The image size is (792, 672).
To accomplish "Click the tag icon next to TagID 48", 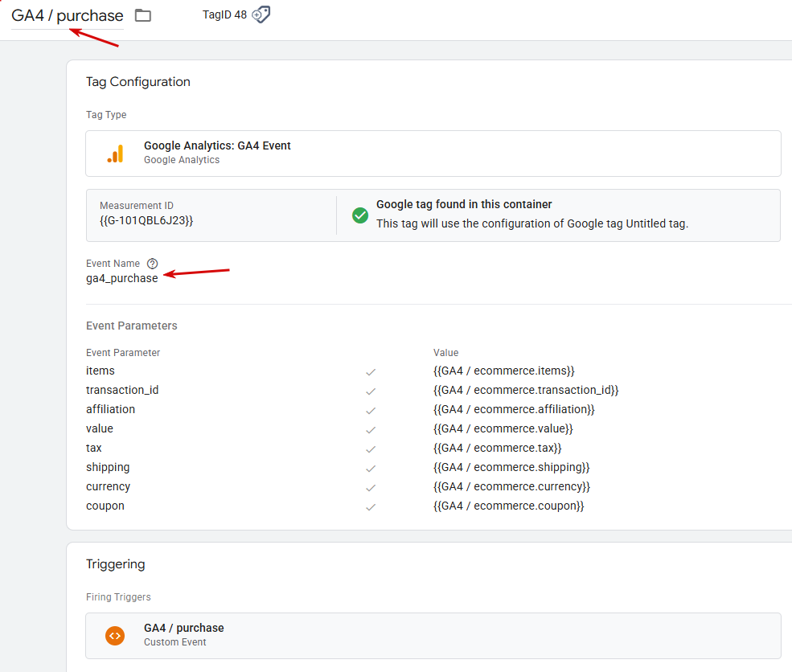I will [x=261, y=14].
